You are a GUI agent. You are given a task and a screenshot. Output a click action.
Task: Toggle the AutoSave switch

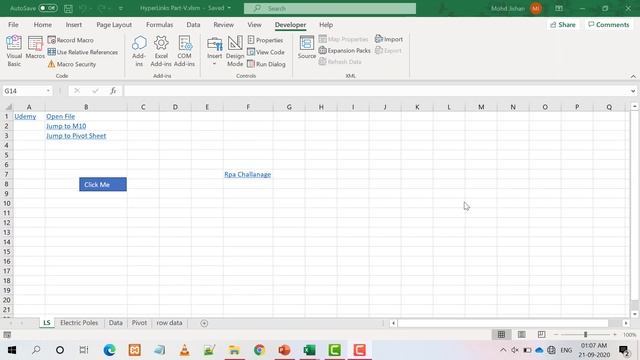(48, 8)
